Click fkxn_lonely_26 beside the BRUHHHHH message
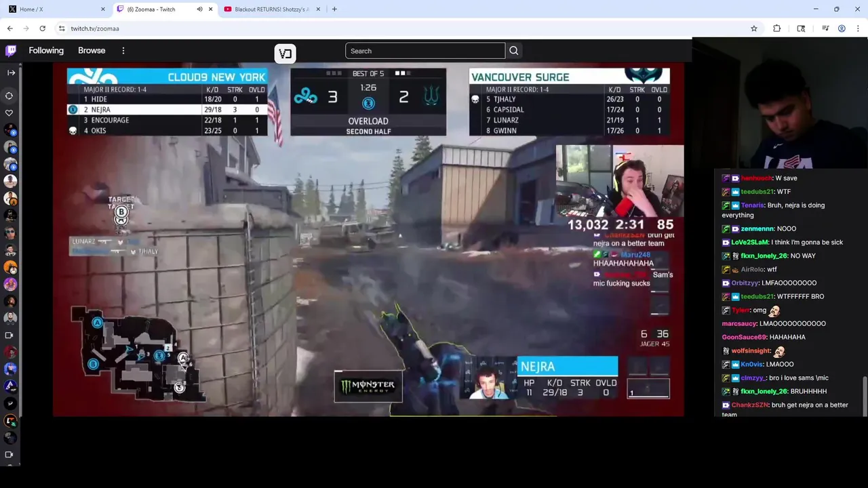The width and height of the screenshot is (868, 488). pos(766,392)
